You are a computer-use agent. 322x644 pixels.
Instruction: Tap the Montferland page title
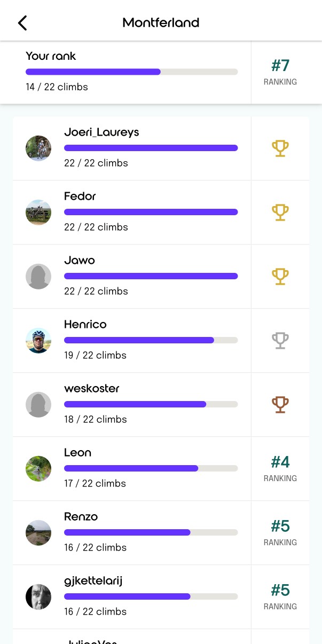coord(161,22)
